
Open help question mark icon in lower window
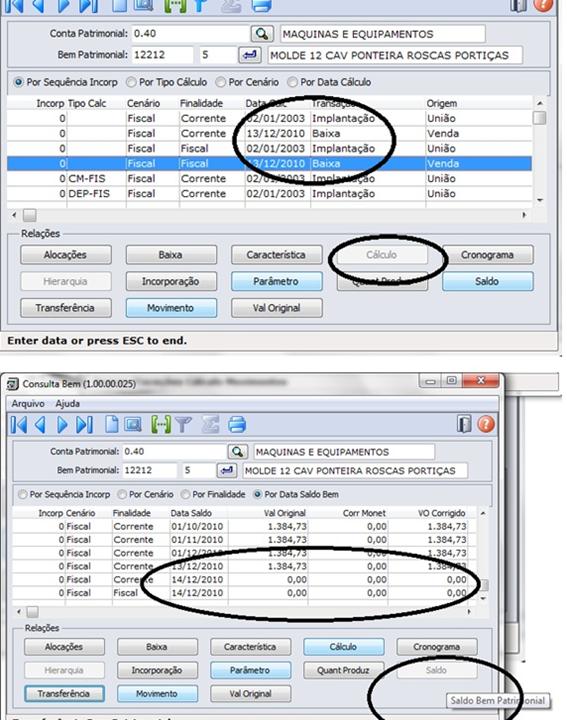(486, 424)
